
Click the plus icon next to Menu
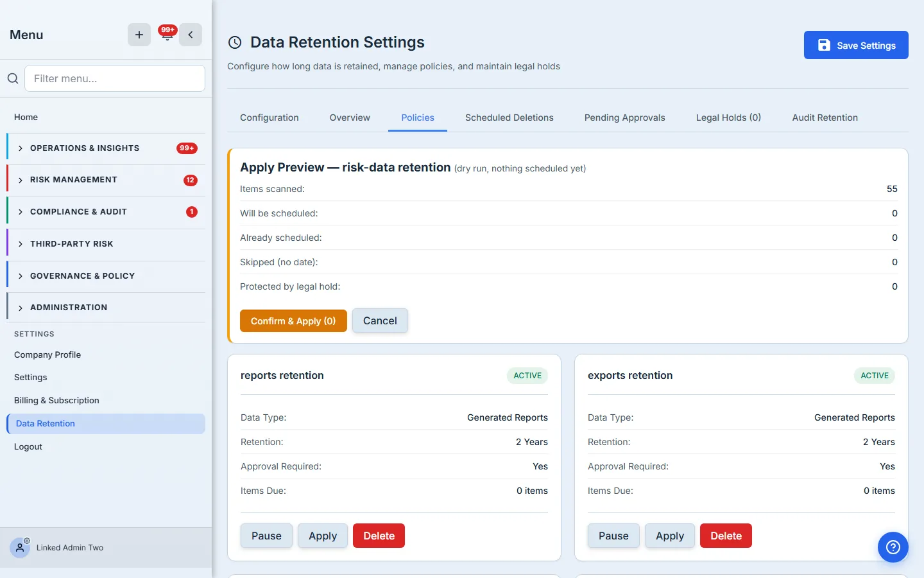point(139,35)
